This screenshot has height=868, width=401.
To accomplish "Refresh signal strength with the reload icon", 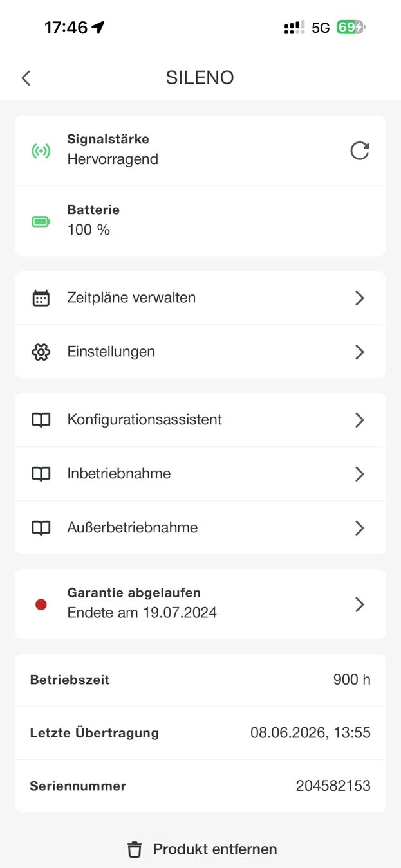I will pyautogui.click(x=359, y=151).
